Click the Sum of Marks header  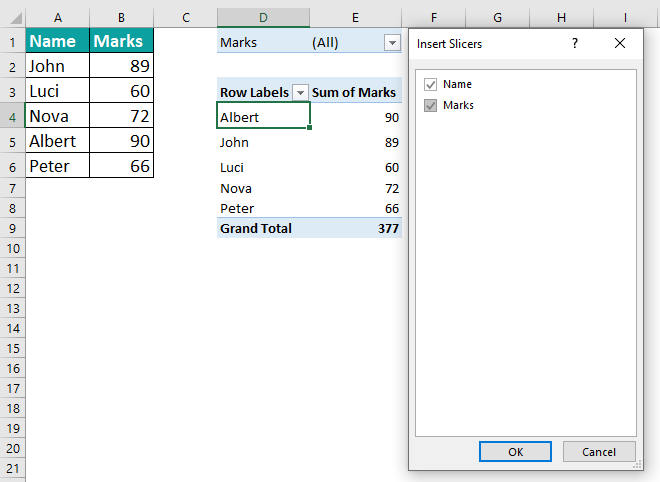[x=356, y=92]
